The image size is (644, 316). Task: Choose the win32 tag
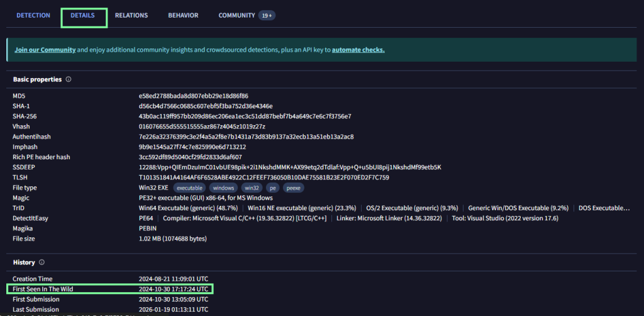(x=252, y=188)
